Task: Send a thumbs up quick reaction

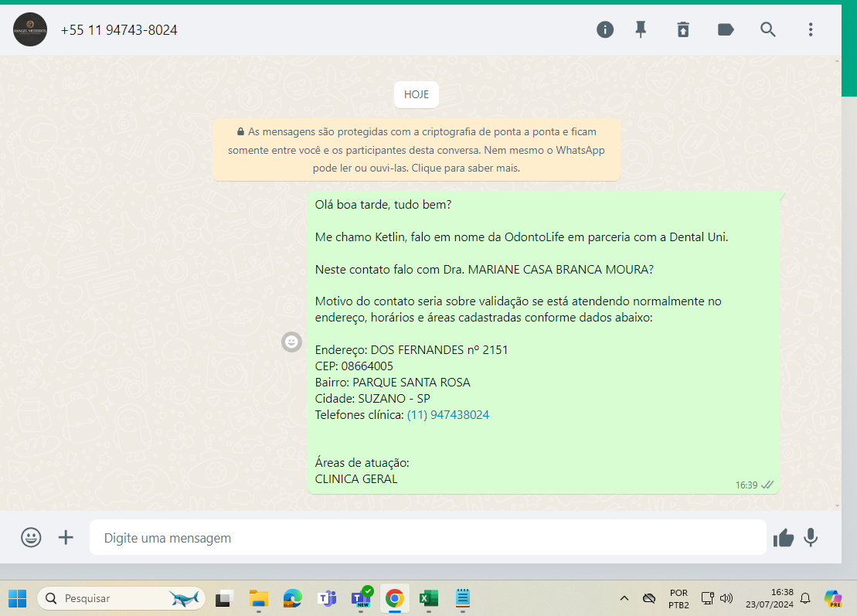Action: point(784,538)
